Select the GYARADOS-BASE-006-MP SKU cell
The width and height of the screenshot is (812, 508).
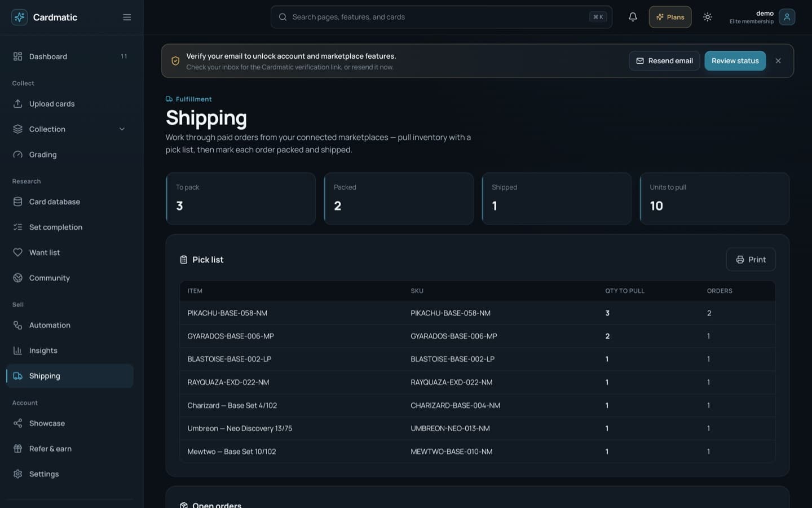coord(454,336)
